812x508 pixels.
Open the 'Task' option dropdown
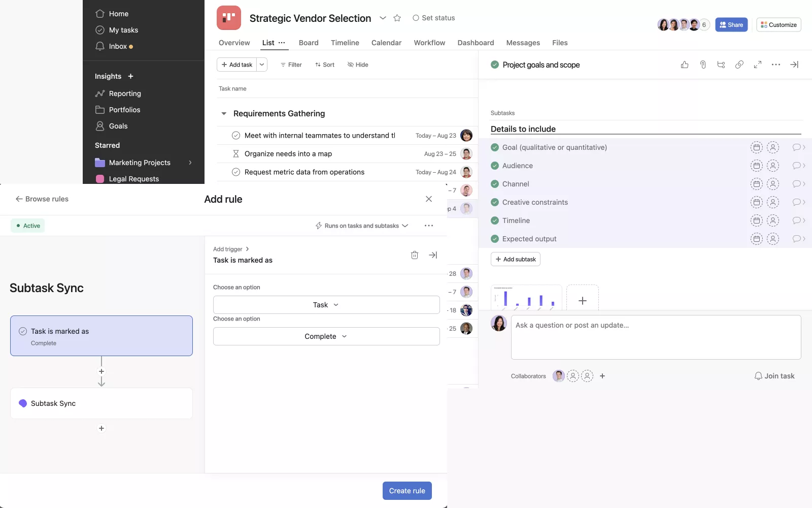click(x=326, y=305)
